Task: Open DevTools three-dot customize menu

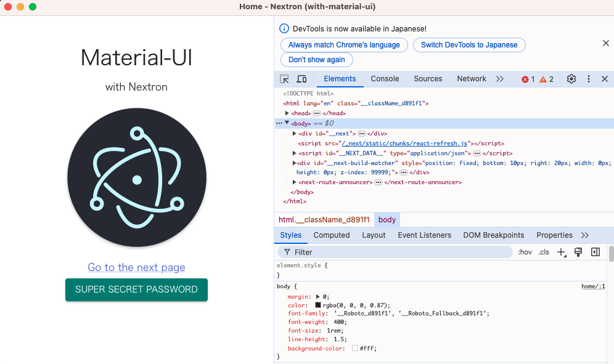Action: 589,79
